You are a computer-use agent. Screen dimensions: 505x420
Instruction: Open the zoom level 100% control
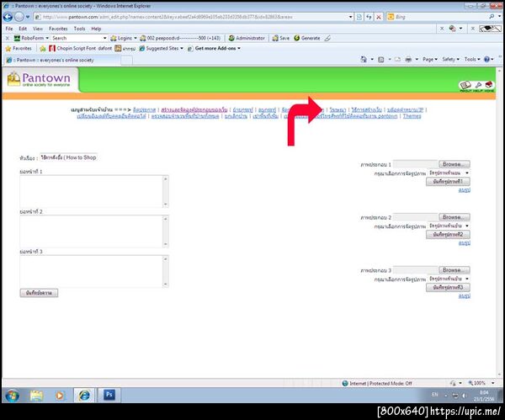481,383
